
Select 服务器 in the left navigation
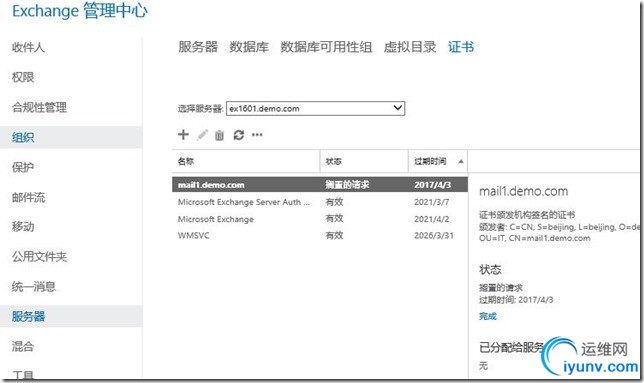(x=71, y=316)
